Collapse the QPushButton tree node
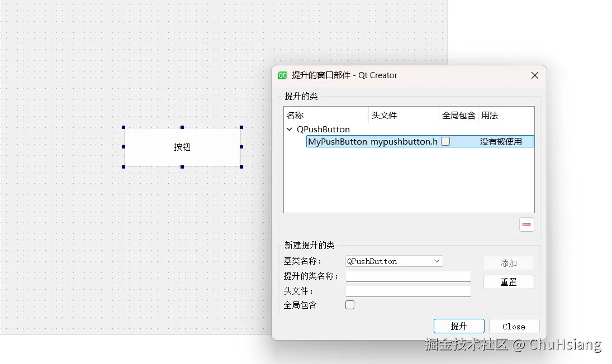 (289, 129)
